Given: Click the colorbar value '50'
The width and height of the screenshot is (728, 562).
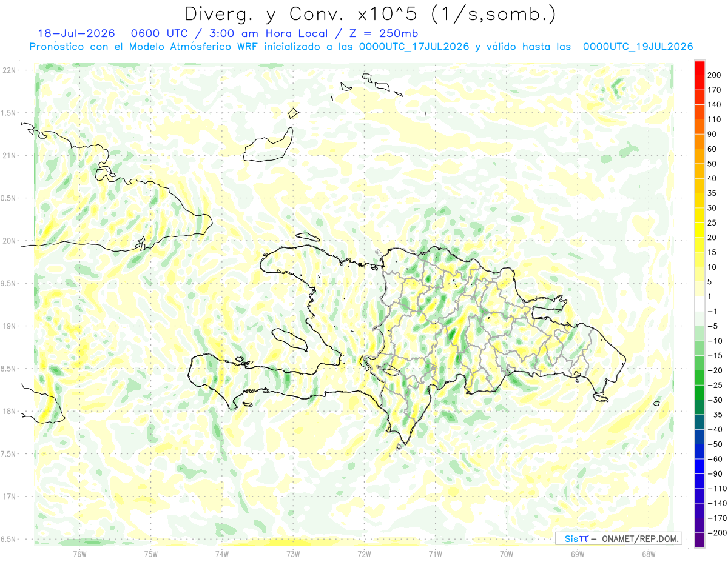Looking at the screenshot, I should [x=713, y=164].
